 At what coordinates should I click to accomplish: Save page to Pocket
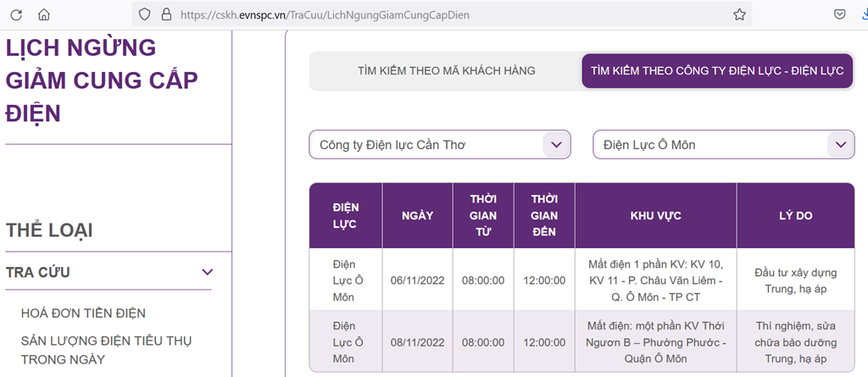point(839,14)
